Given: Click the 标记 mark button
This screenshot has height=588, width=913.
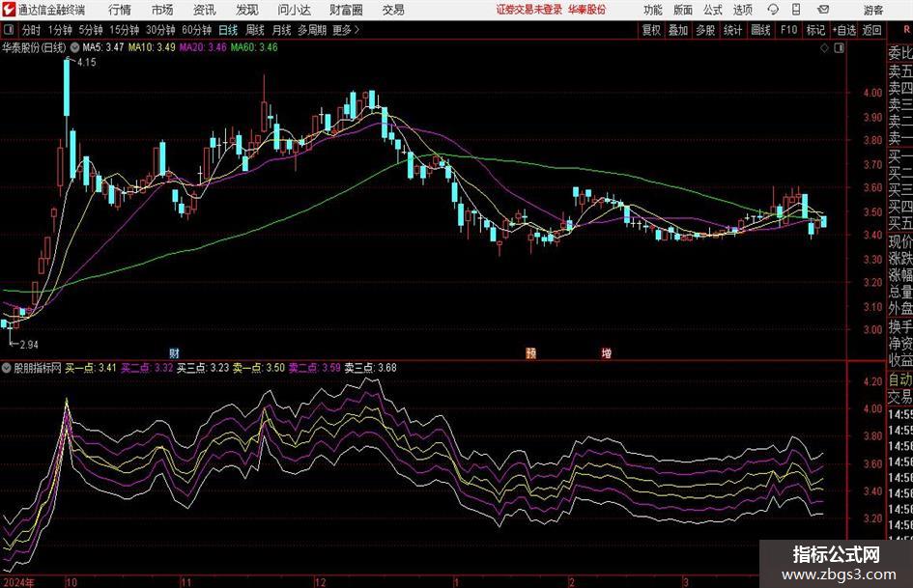Looking at the screenshot, I should coord(815,30).
